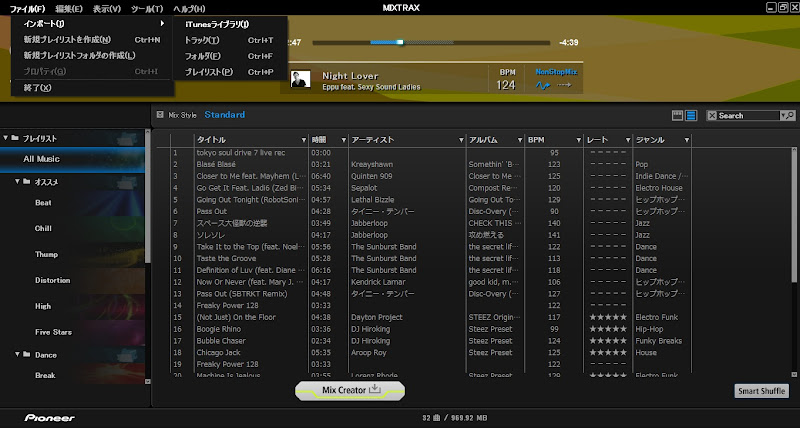Collapse the Dance folder
Viewport: 800px width, 428px height.
(17, 354)
